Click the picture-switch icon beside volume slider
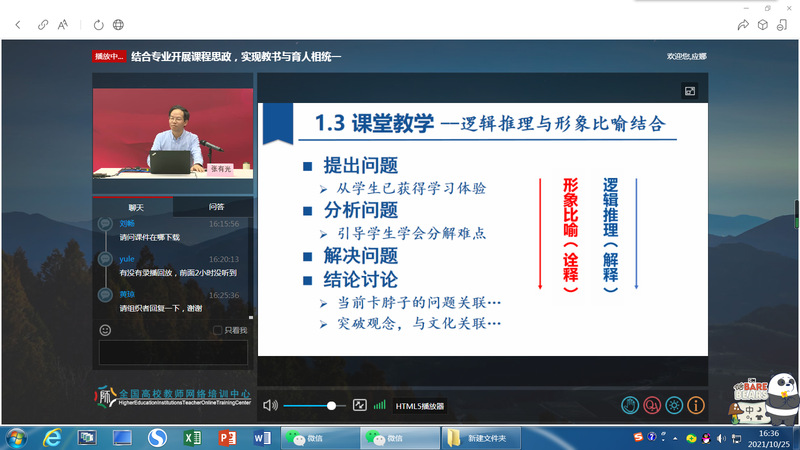 click(361, 405)
